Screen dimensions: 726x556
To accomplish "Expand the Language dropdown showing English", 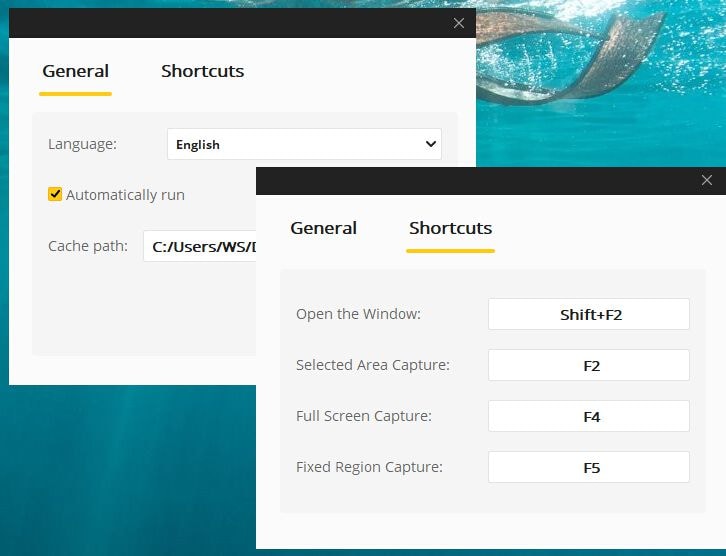I will [x=304, y=144].
